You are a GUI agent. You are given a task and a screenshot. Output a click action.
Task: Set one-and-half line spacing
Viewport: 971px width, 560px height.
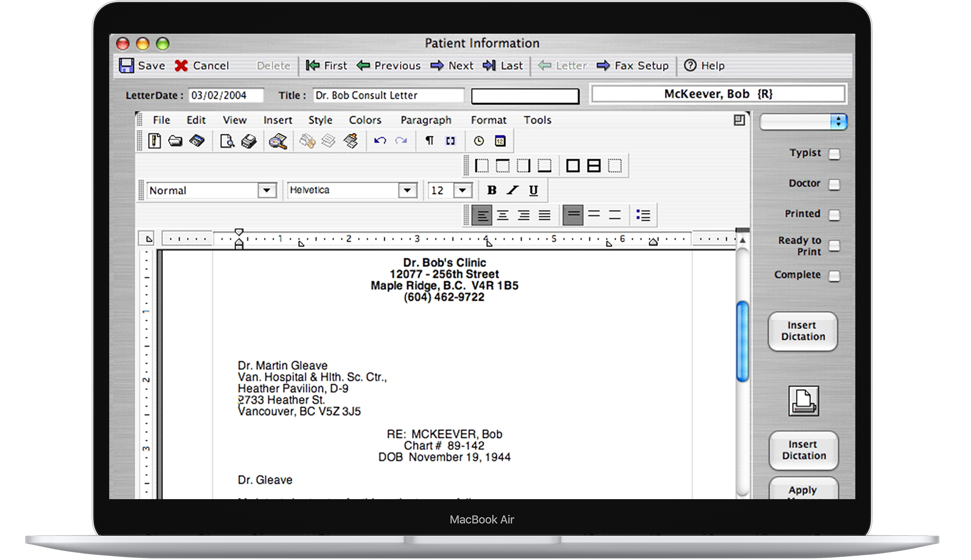click(594, 215)
